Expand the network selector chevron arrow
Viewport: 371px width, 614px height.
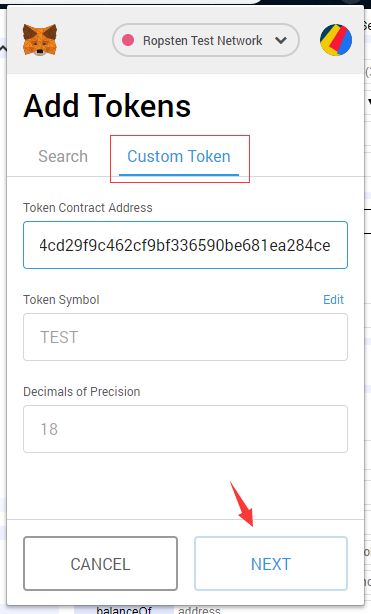[281, 40]
